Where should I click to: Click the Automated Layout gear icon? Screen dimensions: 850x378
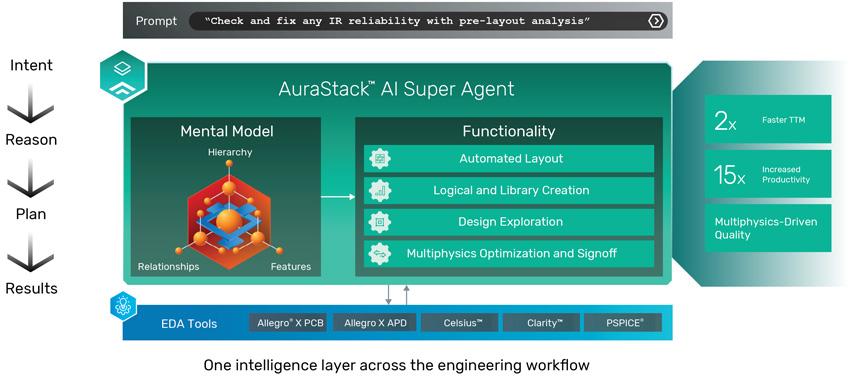click(x=379, y=159)
